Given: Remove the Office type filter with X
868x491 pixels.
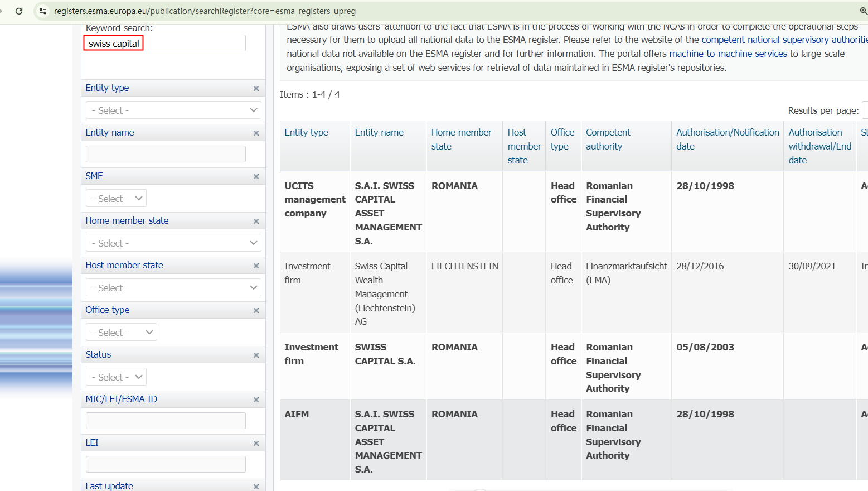Looking at the screenshot, I should (x=256, y=310).
